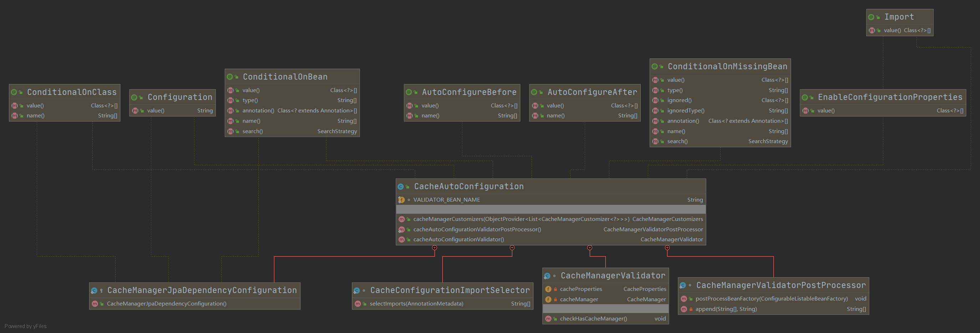980x333 pixels.
Task: Select the ConditionalOnClass node title
Action: [x=72, y=92]
